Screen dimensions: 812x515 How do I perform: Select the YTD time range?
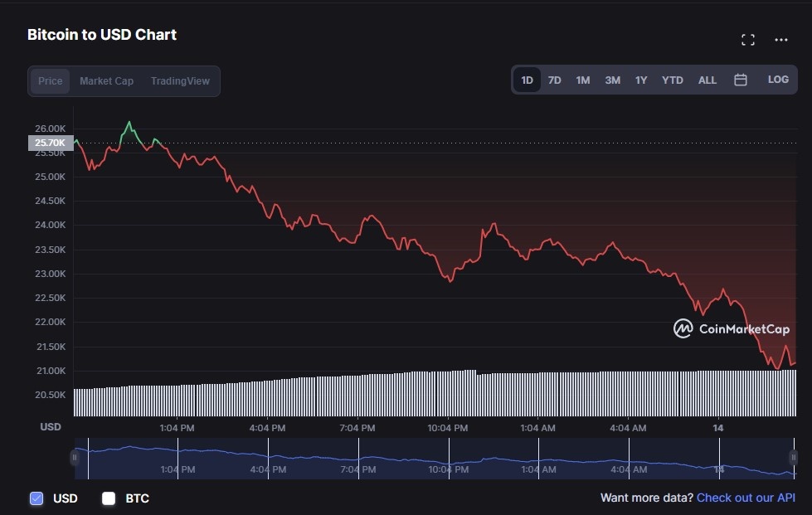click(x=673, y=80)
